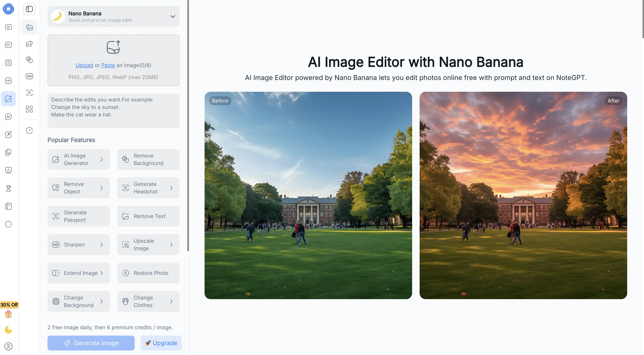The image size is (644, 355).
Task: Click the Upload link to add an image
Action: point(84,65)
